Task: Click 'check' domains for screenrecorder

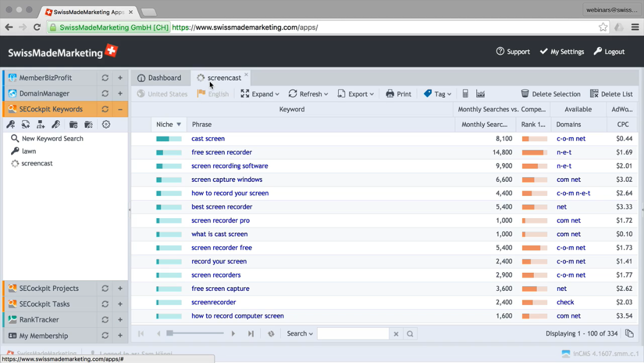Action: pos(565,302)
